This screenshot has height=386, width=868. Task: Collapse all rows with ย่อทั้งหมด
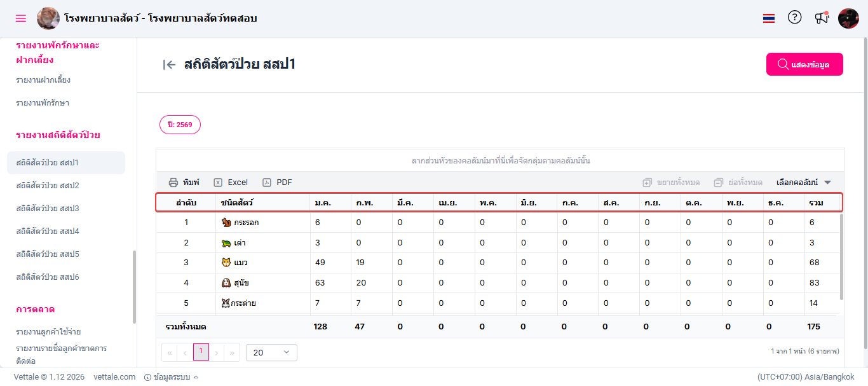tap(738, 183)
